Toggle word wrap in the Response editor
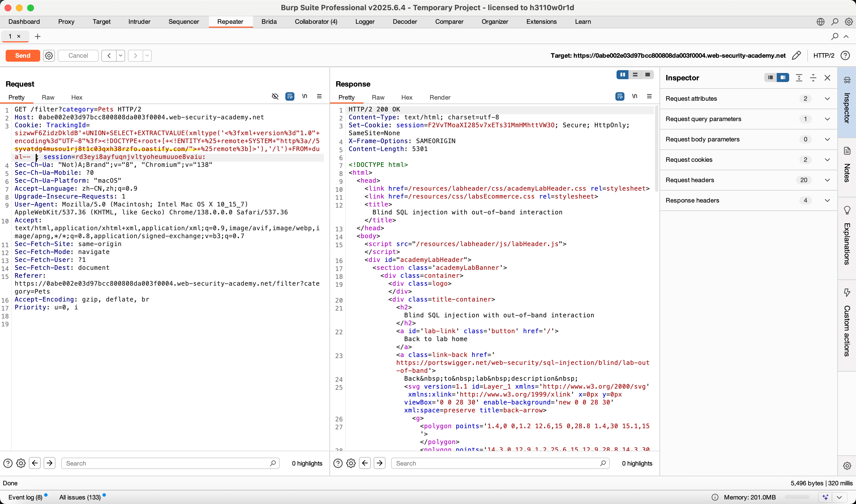This screenshot has width=856, height=504. (x=619, y=96)
